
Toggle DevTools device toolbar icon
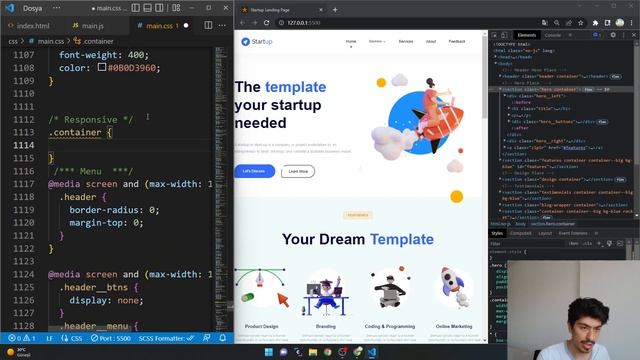[x=504, y=35]
